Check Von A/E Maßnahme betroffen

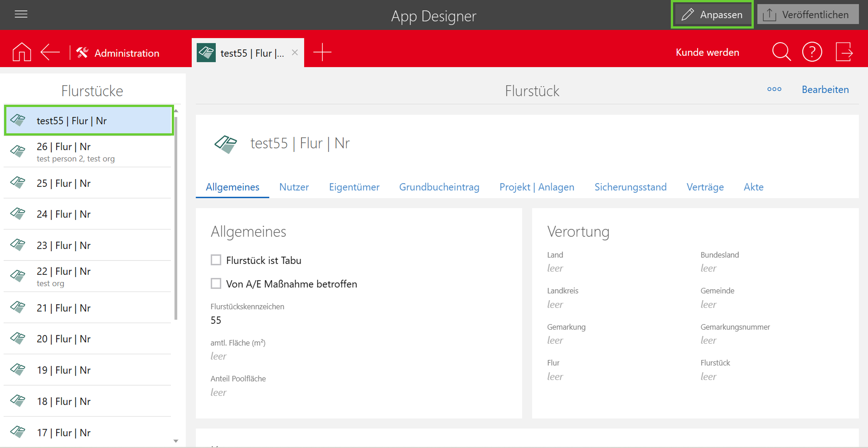coord(216,283)
